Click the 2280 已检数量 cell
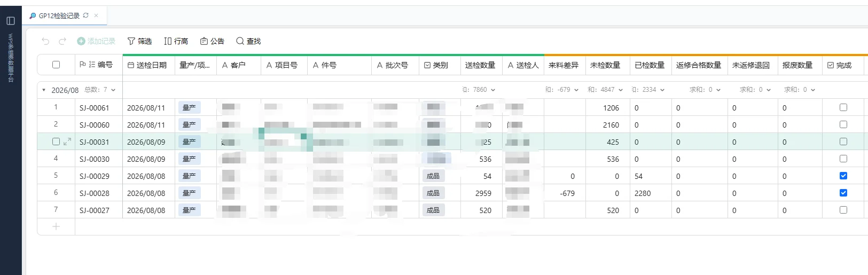 [x=651, y=193]
